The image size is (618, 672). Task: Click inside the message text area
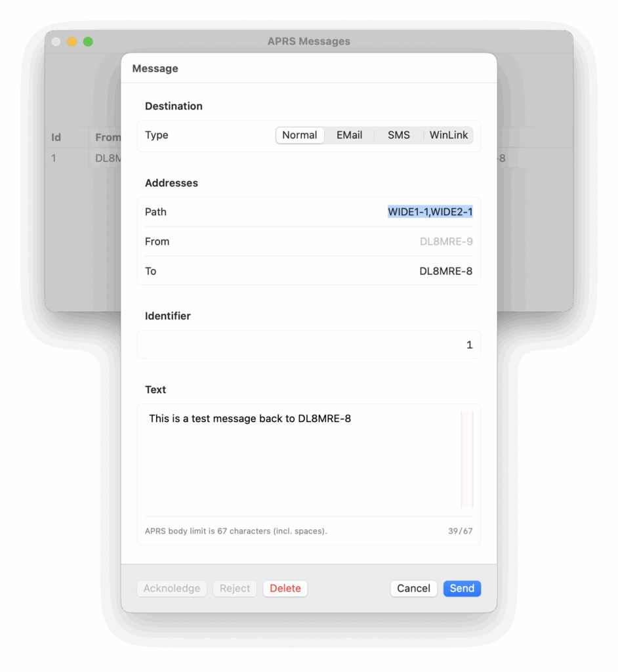302,459
